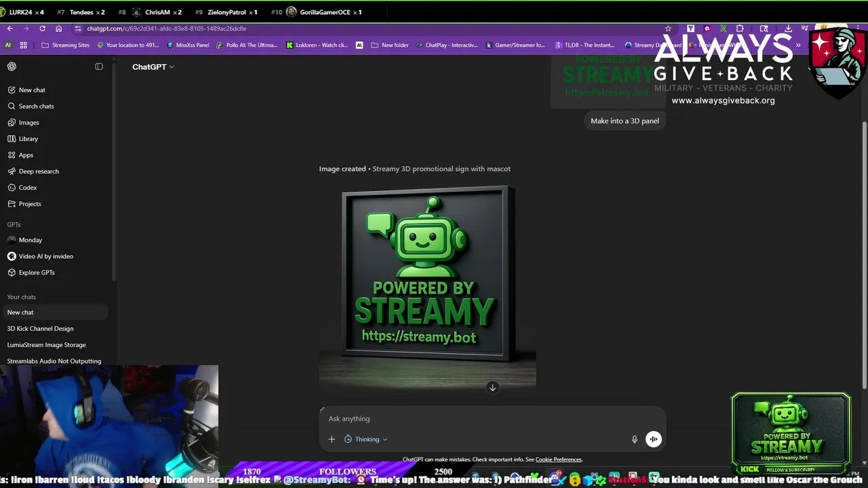This screenshot has width=868, height=488.
Task: Bookmark this page with the star icon
Action: [x=668, y=28]
